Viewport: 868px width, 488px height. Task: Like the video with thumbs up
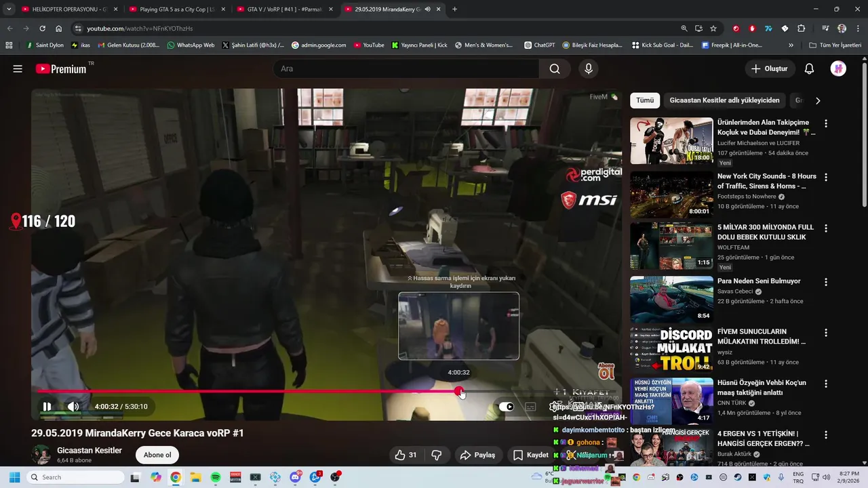(406, 455)
